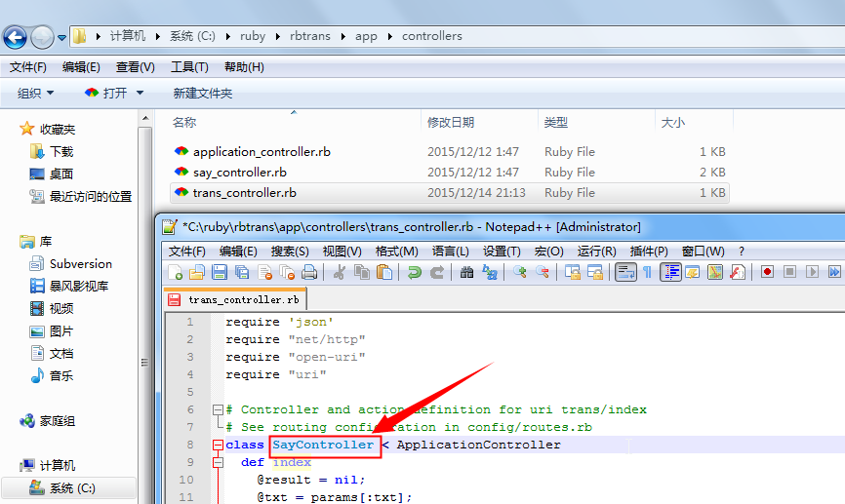This screenshot has width=845, height=504.
Task: Click the Paste clipboard icon
Action: (384, 272)
